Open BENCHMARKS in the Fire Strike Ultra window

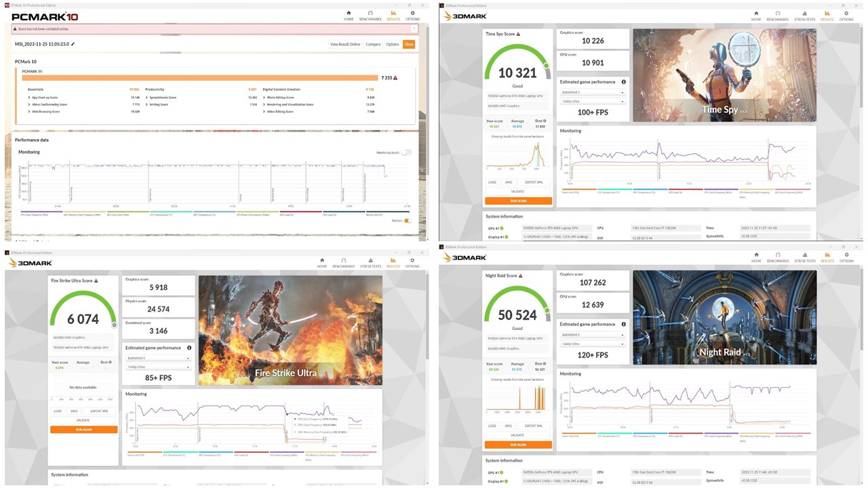point(343,263)
